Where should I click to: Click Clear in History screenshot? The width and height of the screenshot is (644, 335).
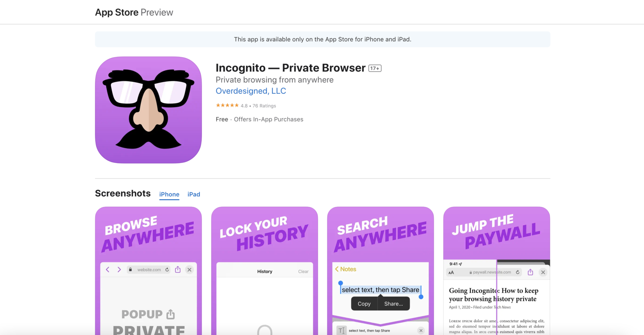point(303,271)
